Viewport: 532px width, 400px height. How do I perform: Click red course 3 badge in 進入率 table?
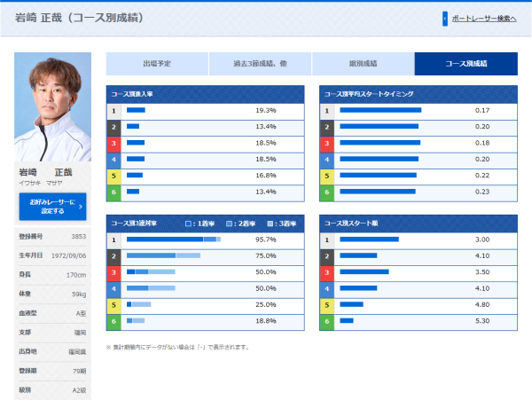click(x=114, y=143)
